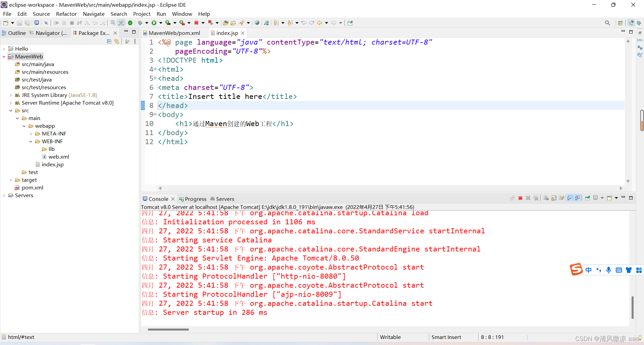Click the magnifier quick access search icon
The height and width of the screenshot is (345, 644).
[607, 23]
